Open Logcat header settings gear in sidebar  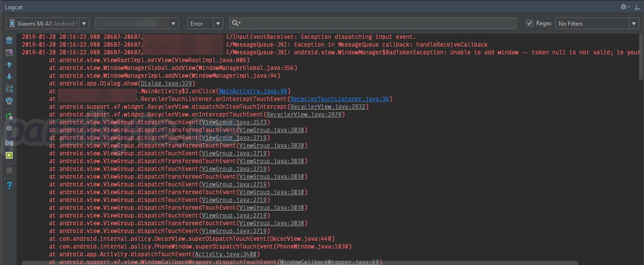tap(9, 129)
